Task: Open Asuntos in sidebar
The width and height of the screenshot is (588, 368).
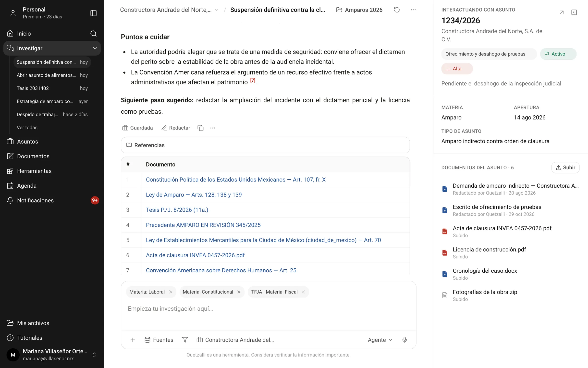Action: (x=52, y=142)
